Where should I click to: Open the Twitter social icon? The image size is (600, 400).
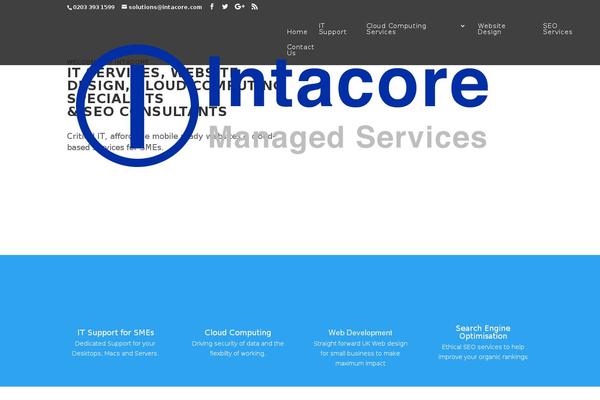coord(225,7)
